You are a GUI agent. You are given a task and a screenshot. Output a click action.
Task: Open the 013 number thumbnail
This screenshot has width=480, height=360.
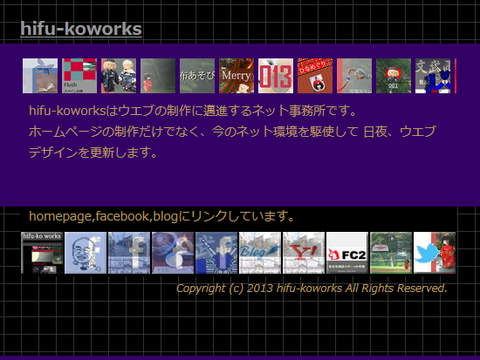[x=276, y=76]
